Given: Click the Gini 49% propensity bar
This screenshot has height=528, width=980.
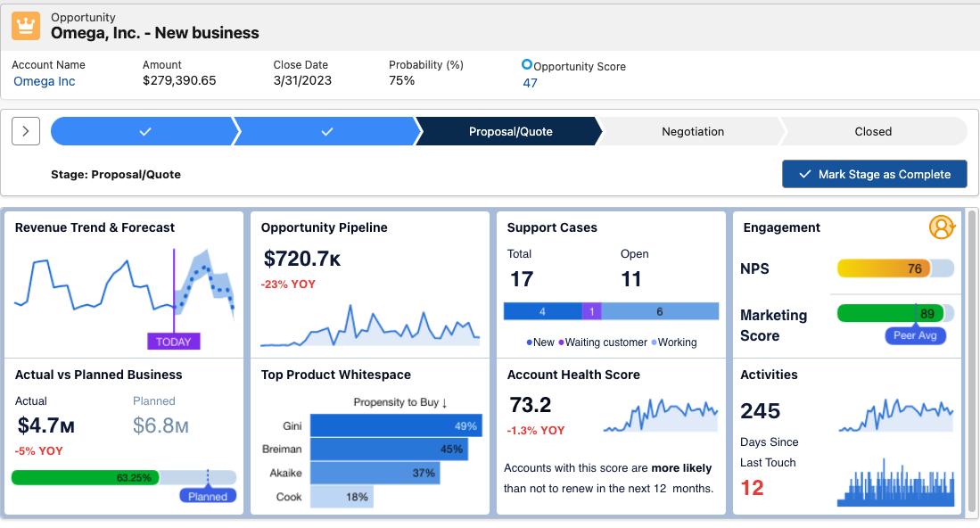Looking at the screenshot, I should (x=396, y=425).
